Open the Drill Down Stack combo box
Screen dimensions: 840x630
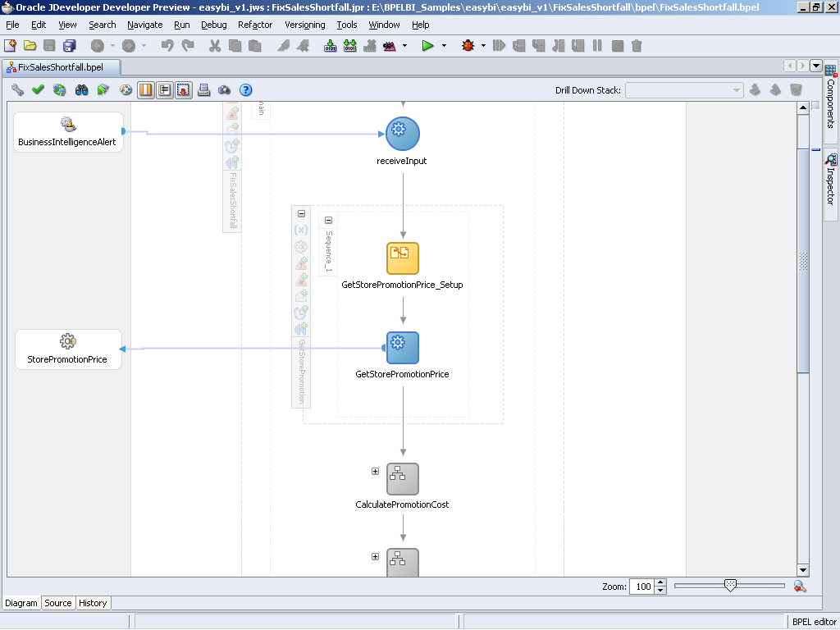tap(684, 90)
